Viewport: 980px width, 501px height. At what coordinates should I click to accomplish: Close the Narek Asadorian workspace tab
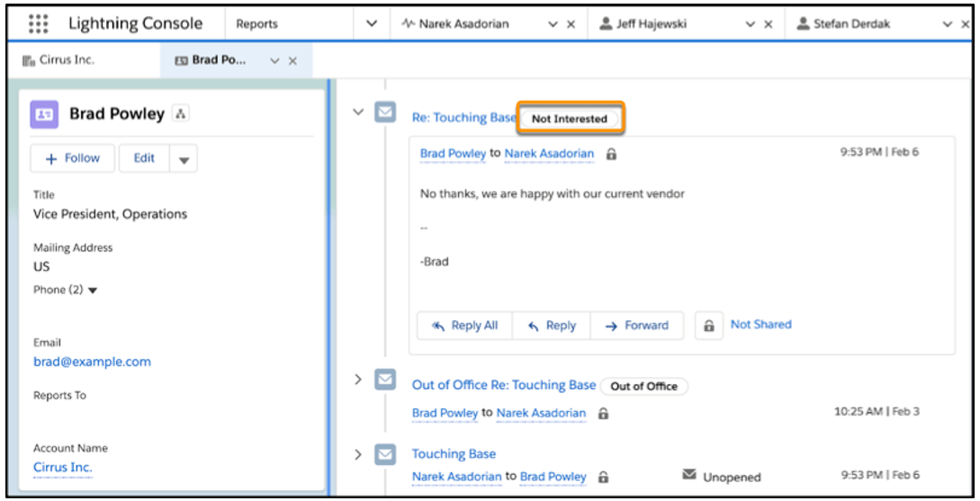tap(571, 24)
